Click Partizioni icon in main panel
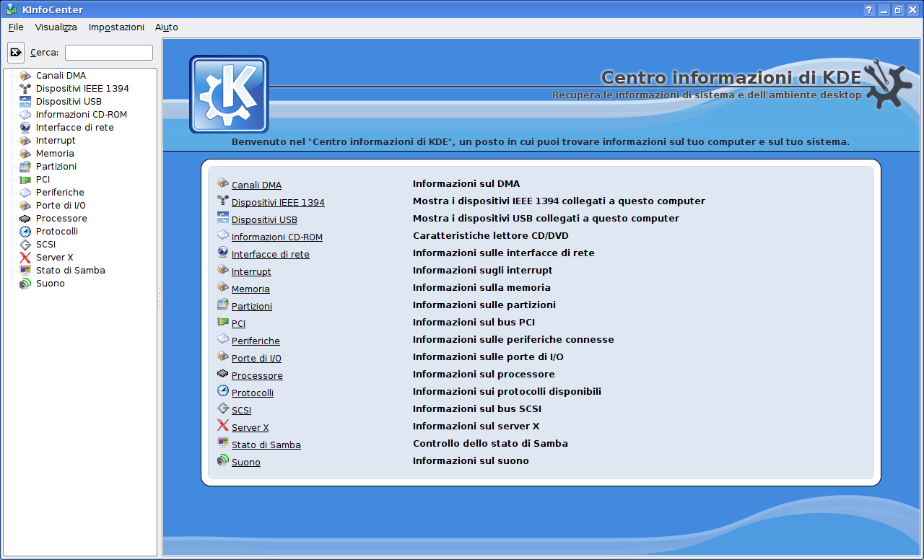 pyautogui.click(x=223, y=305)
